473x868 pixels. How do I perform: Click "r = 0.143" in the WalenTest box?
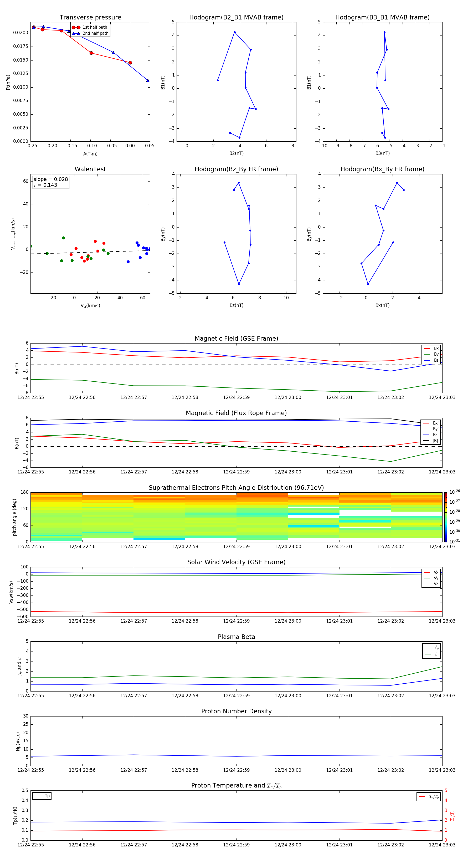45,185
